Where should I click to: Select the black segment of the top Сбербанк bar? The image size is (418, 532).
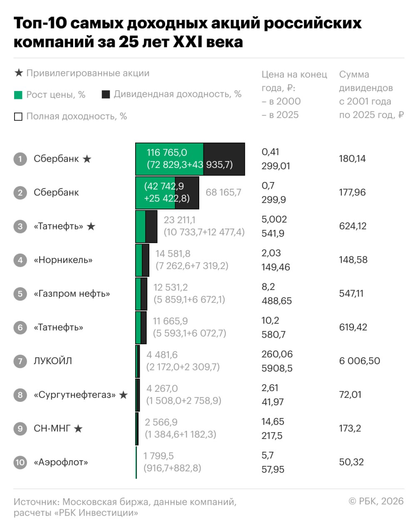coord(224,159)
